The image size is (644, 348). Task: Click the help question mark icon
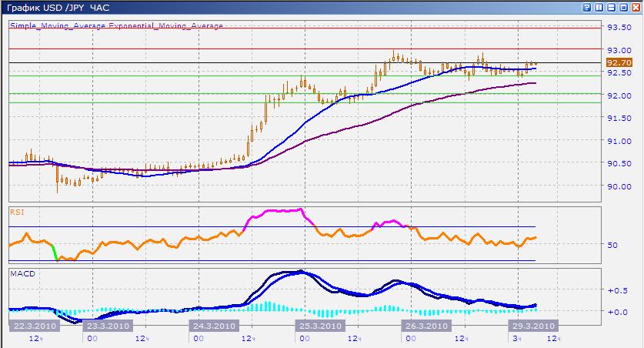(x=588, y=7)
